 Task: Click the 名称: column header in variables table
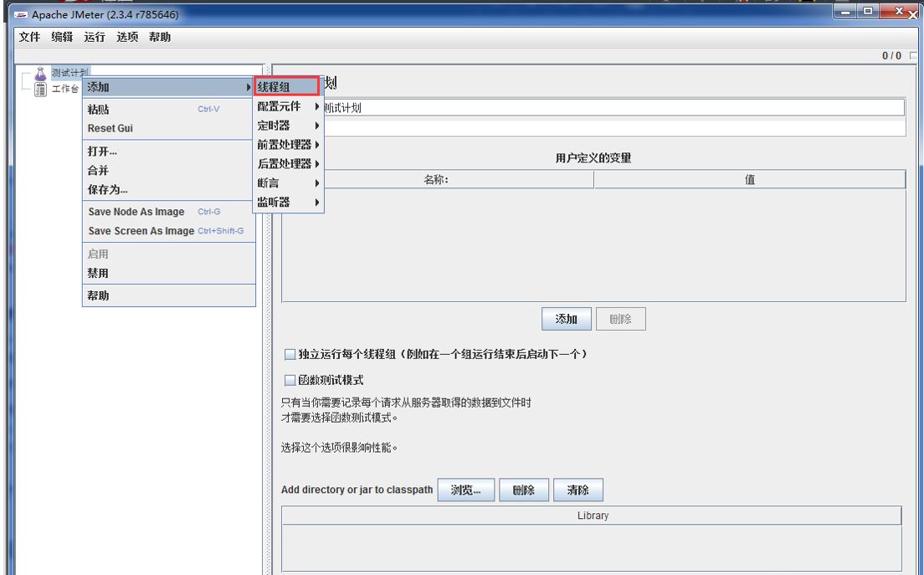(x=436, y=179)
